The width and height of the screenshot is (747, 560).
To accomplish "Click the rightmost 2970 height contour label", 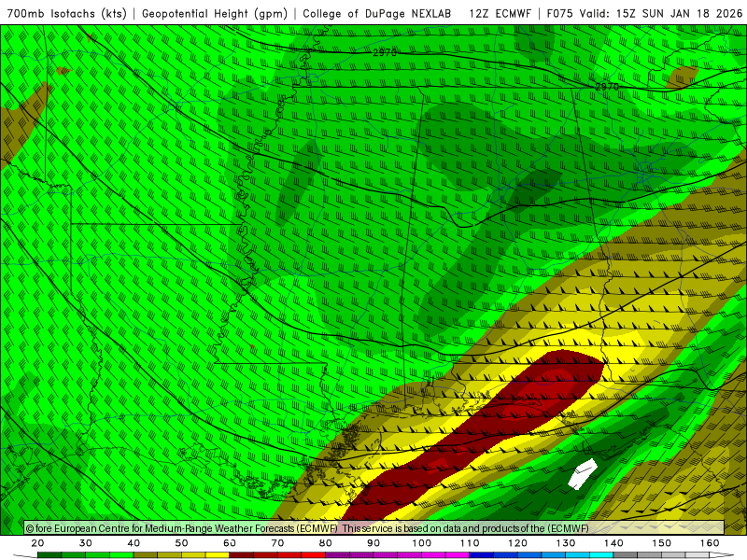I will click(607, 87).
